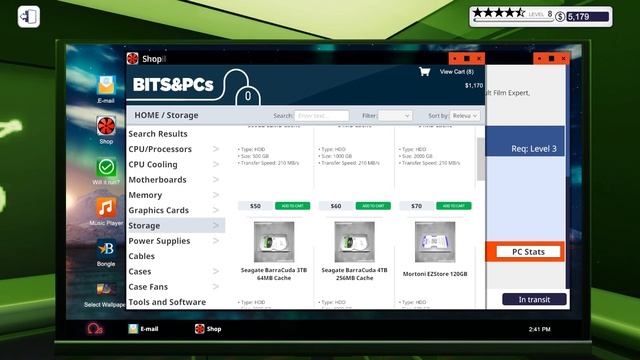Click the OmegaOS start icon in taskbar

click(95, 329)
